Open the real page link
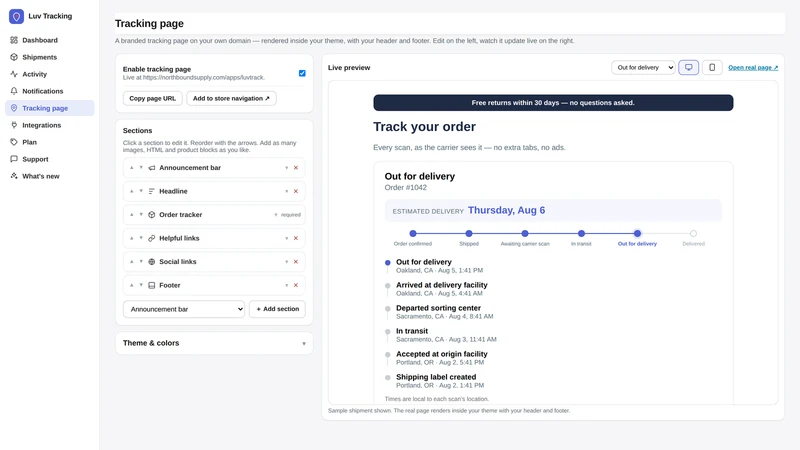The width and height of the screenshot is (800, 450). tap(753, 67)
